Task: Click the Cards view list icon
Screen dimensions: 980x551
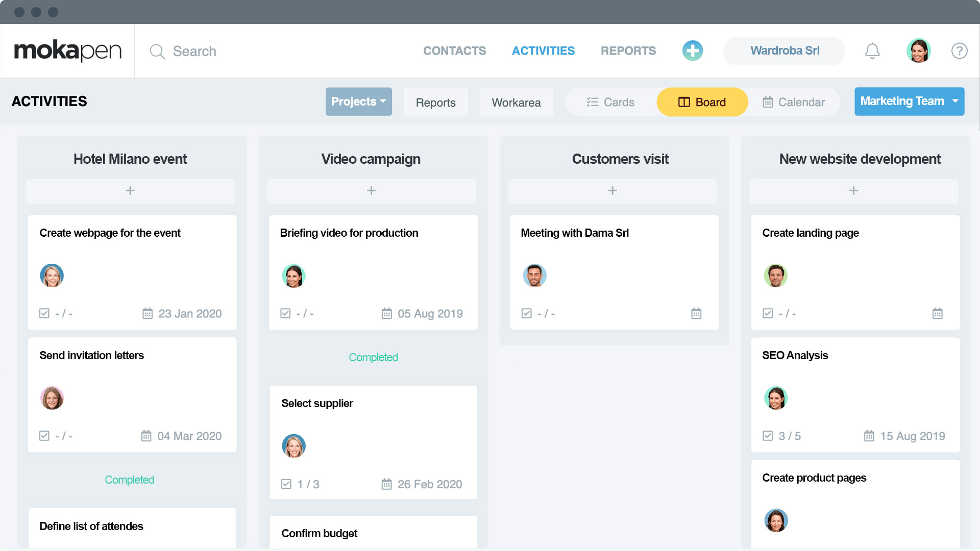Action: tap(592, 102)
